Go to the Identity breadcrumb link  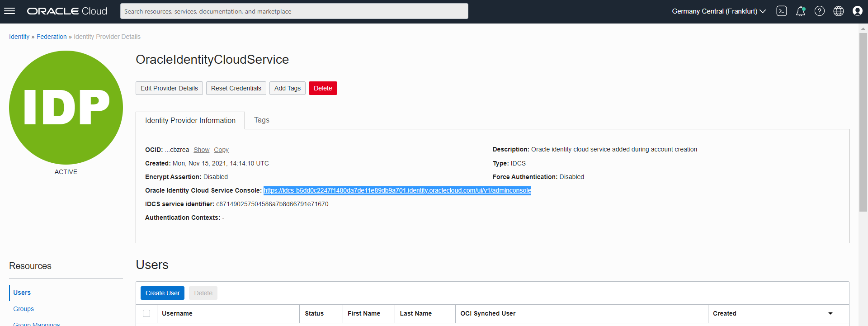[19, 37]
